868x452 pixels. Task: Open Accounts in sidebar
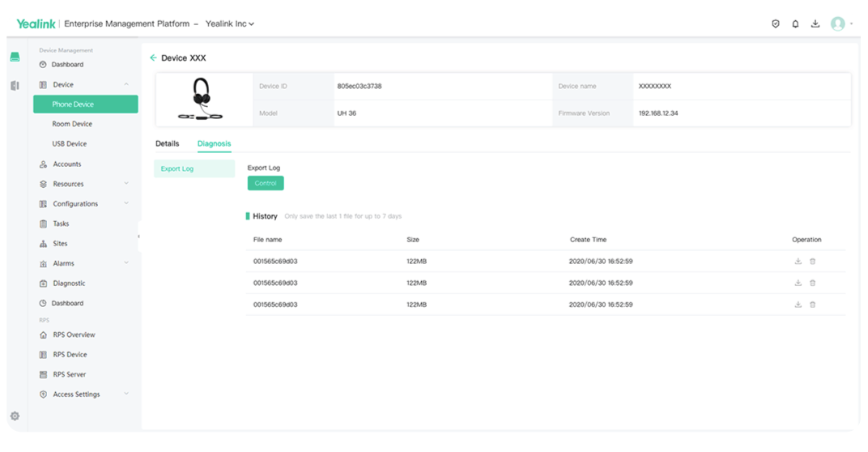click(x=67, y=164)
